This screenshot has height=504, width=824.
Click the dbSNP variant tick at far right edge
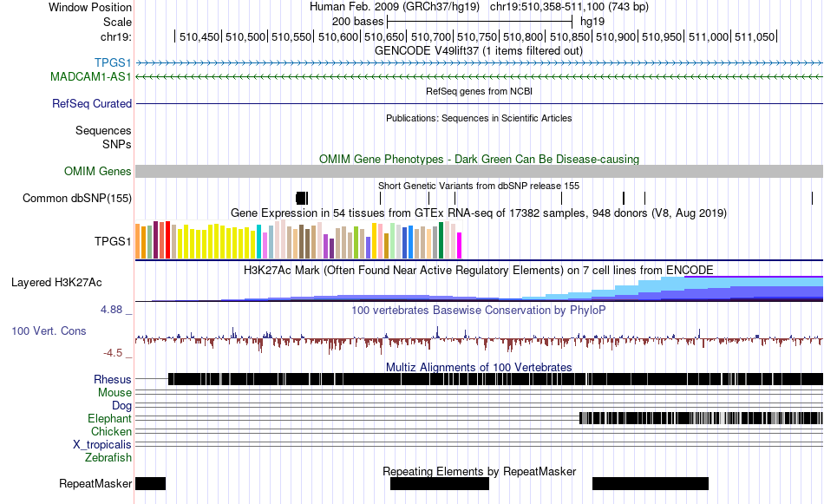[x=812, y=198]
